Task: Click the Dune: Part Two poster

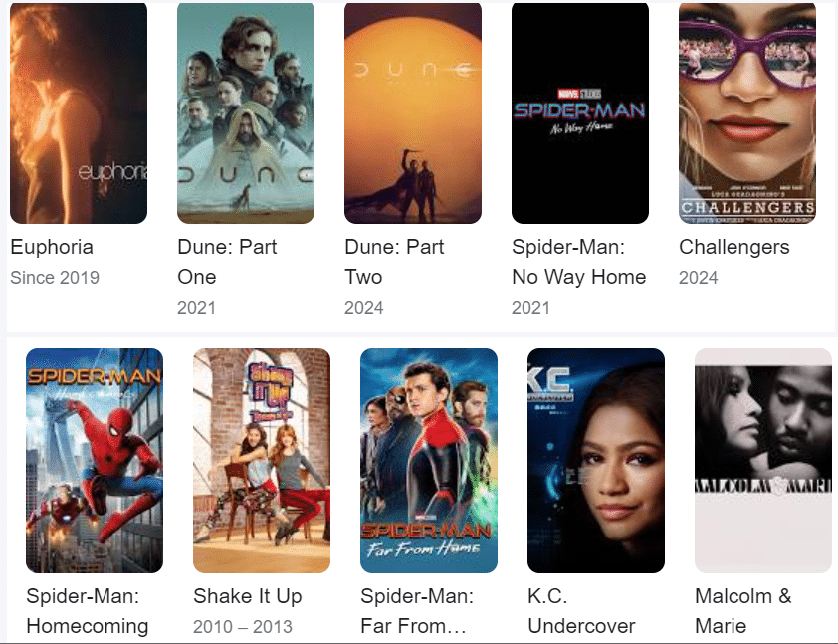Action: [413, 112]
